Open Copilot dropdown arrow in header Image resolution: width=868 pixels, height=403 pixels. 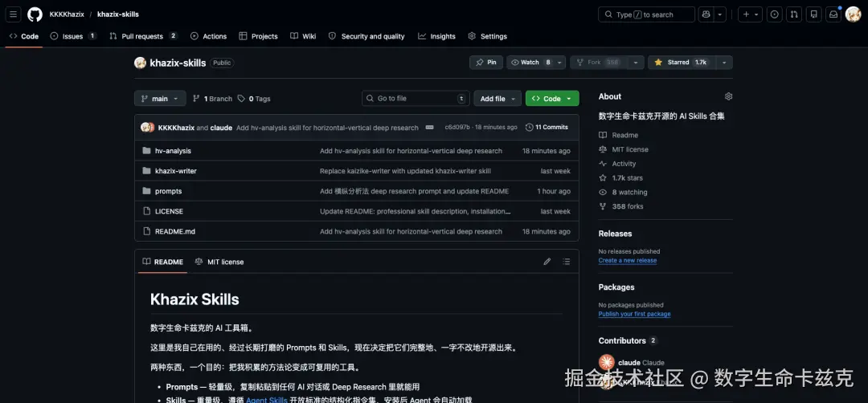click(719, 14)
